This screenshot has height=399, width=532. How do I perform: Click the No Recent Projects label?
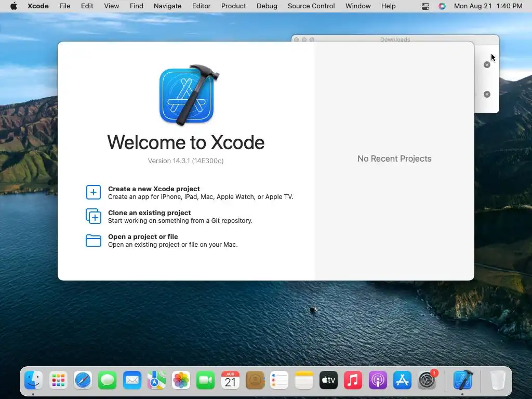pos(394,159)
